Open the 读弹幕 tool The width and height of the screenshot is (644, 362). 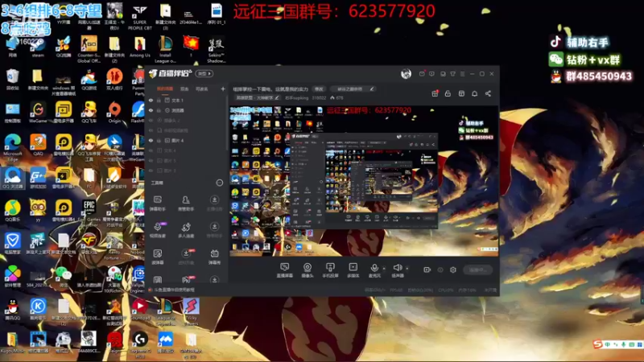coord(157,257)
